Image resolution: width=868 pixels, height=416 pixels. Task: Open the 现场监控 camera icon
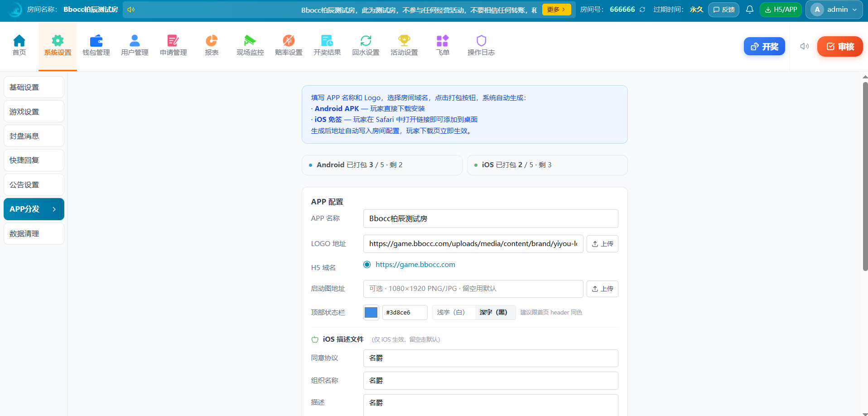(250, 41)
